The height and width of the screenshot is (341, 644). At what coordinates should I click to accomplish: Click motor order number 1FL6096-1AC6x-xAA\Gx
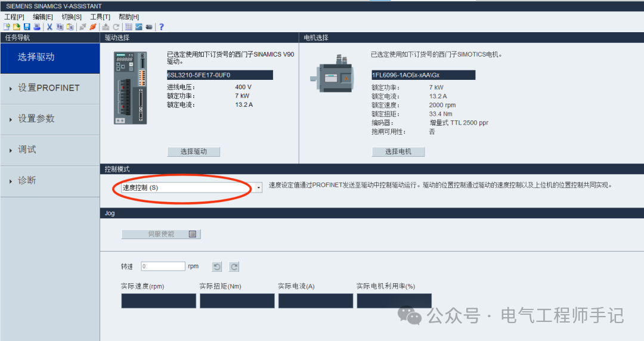(x=423, y=75)
